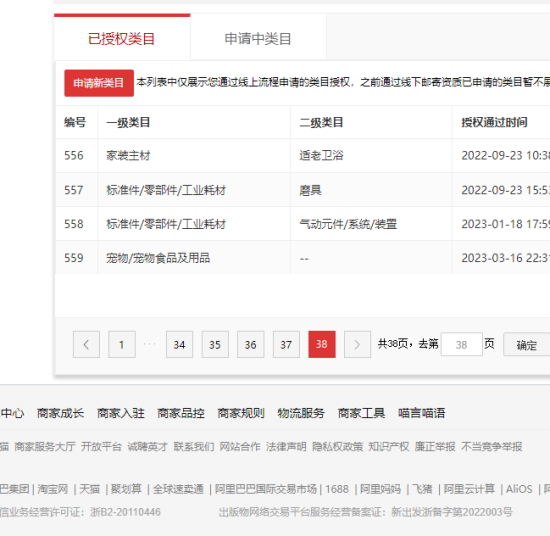Switch to 申请中类目 tab
The image size is (550, 536).
pyautogui.click(x=258, y=38)
